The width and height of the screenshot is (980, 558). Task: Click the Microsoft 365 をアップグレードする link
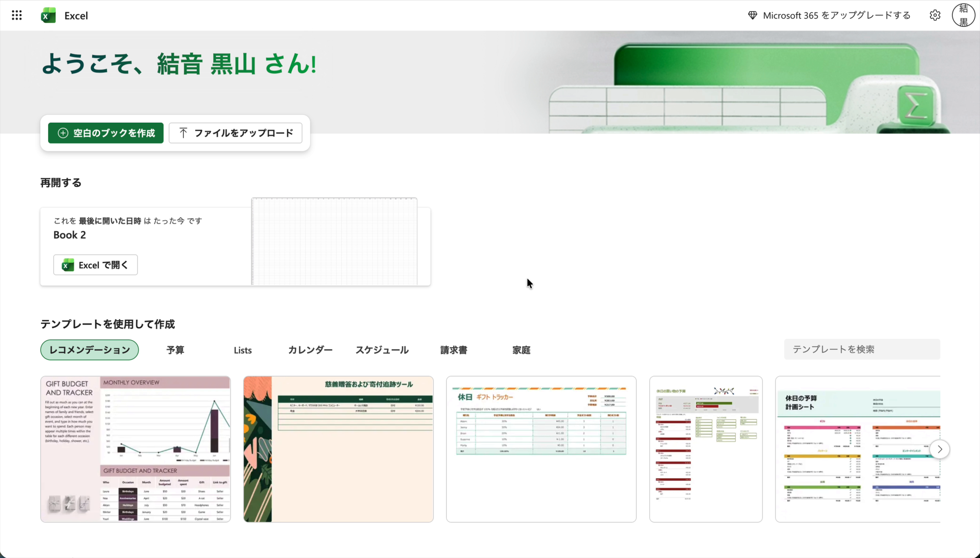click(836, 15)
